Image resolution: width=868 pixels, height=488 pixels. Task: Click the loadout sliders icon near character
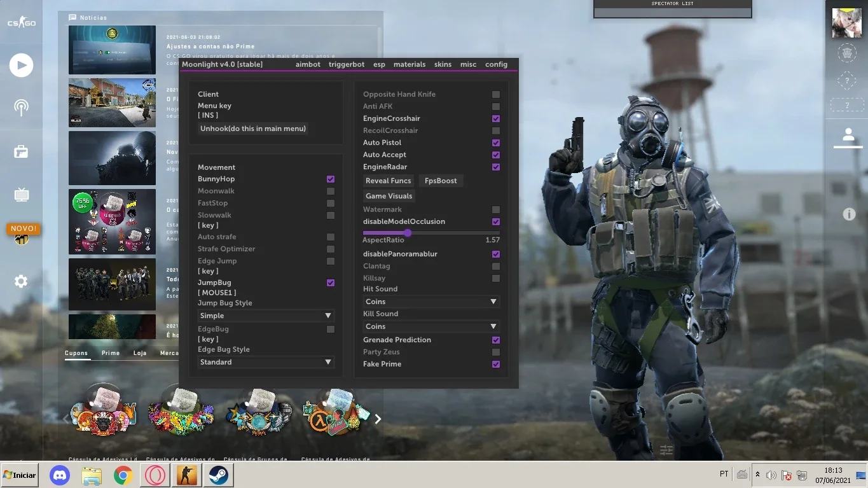coord(666,450)
